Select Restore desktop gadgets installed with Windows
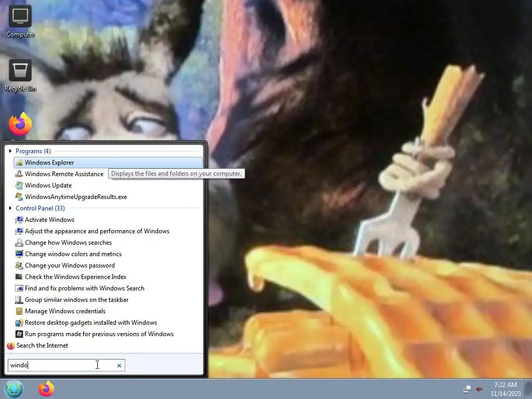This screenshot has width=532, height=399. coord(91,323)
